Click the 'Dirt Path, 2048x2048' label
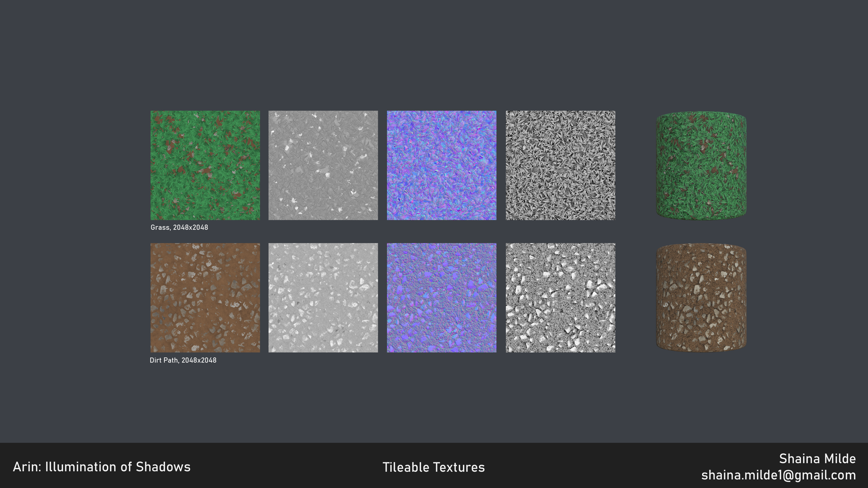This screenshot has height=488, width=868. [183, 360]
